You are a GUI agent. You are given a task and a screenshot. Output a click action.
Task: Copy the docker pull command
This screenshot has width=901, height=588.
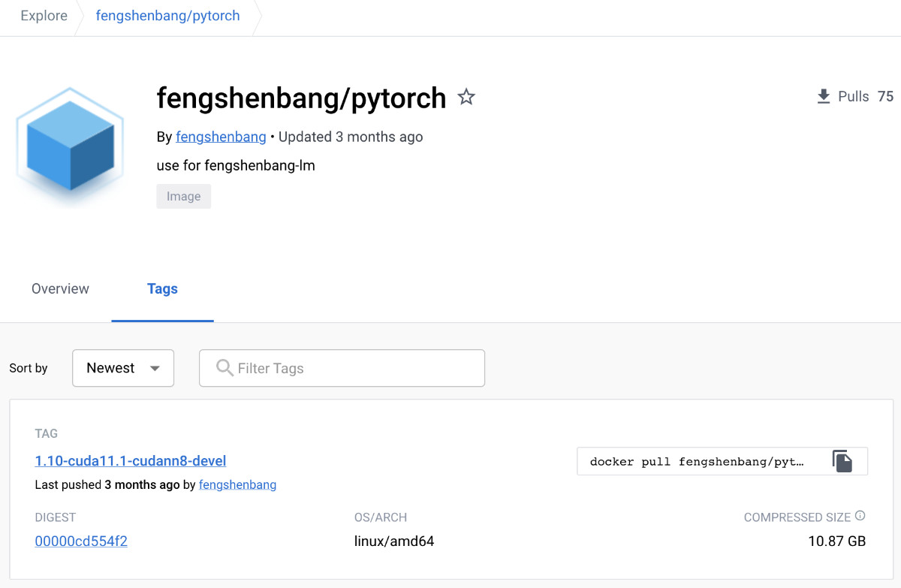(842, 461)
